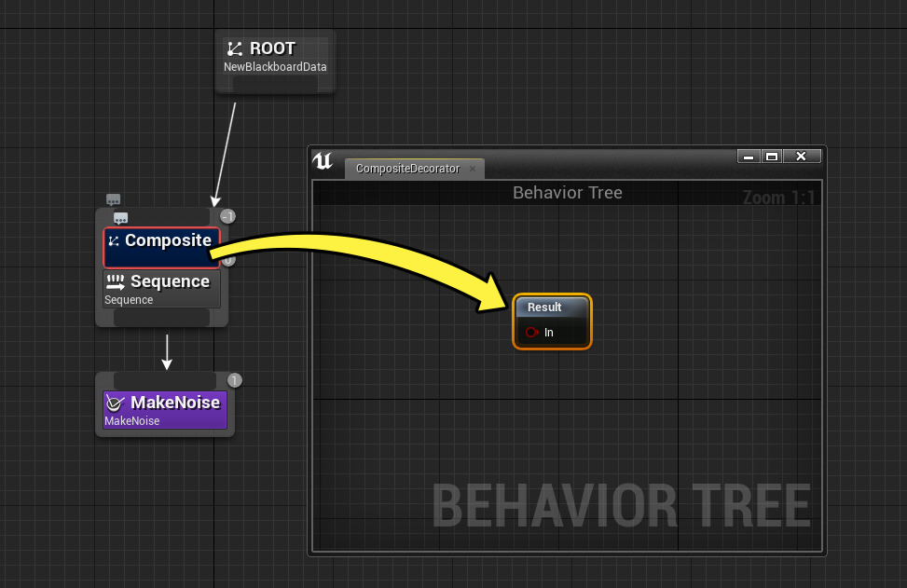Screen dimensions: 907x588
Task: Select the purple MakeNoise task label
Action: pos(175,403)
